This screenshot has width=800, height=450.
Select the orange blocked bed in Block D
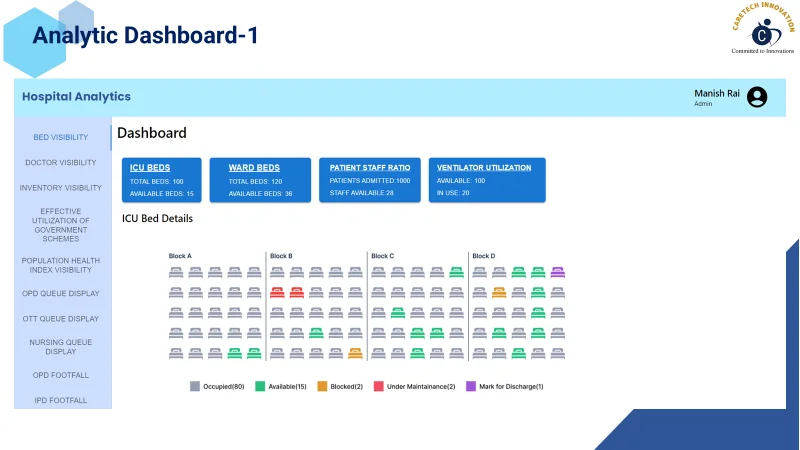(499, 292)
